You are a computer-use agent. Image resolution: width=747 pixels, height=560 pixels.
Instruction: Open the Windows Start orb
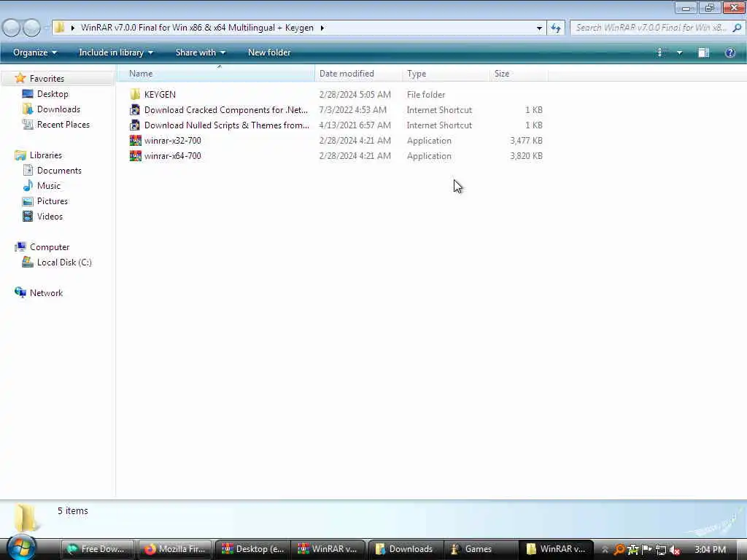[x=21, y=548]
